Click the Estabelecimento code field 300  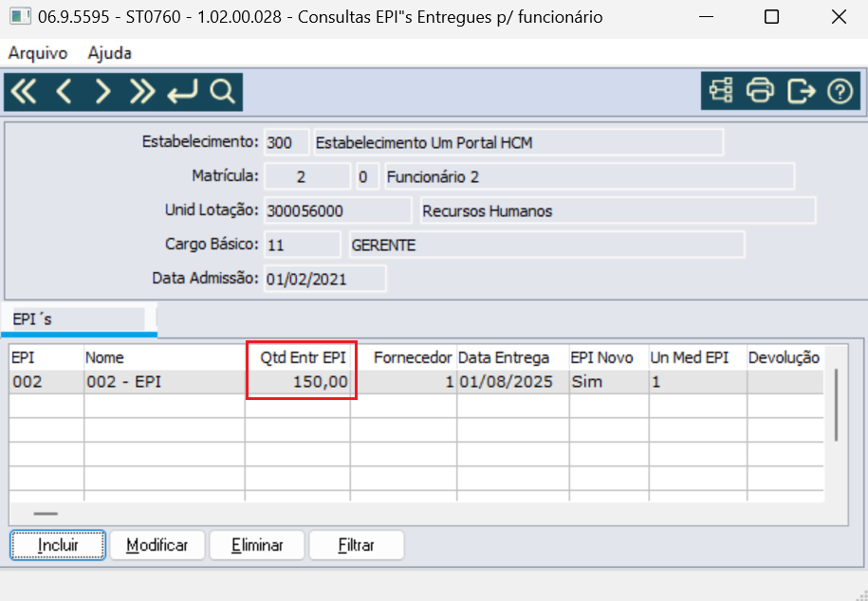[x=286, y=142]
